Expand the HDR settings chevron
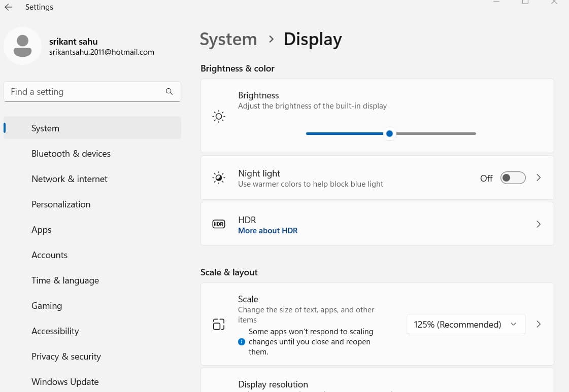The width and height of the screenshot is (569, 392). coord(539,224)
